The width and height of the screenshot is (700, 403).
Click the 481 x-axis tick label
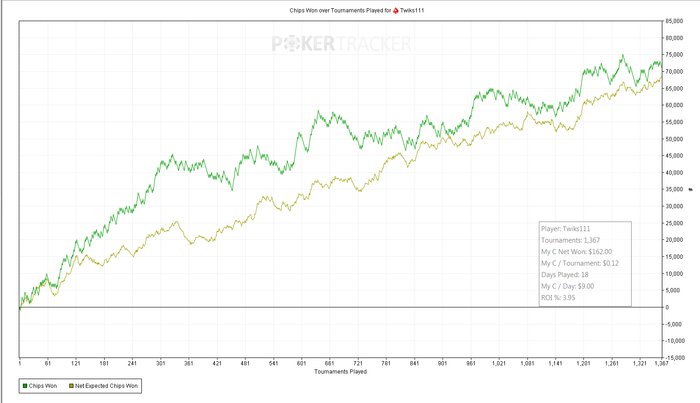tap(245, 363)
